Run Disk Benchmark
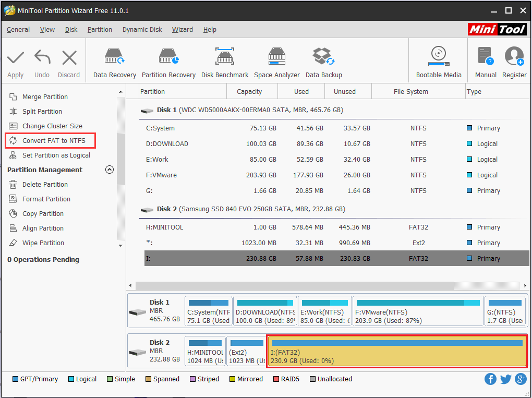Screen dimensions: 532x398 click(224, 61)
